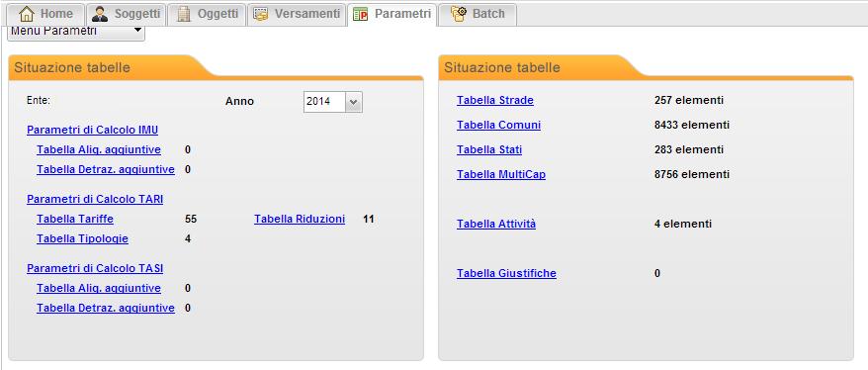The width and height of the screenshot is (868, 370).
Task: Click the Oggetti building icon
Action: (x=184, y=14)
